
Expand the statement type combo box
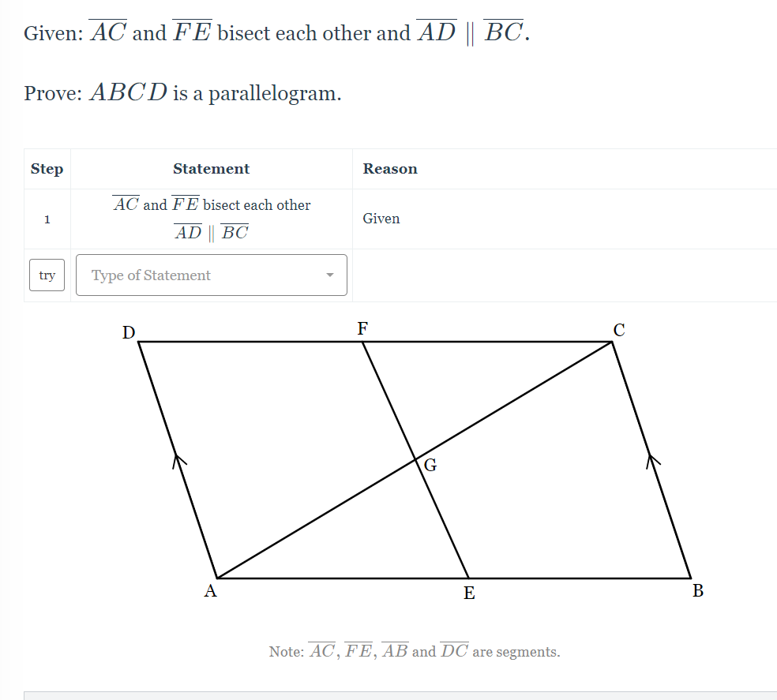point(211,275)
